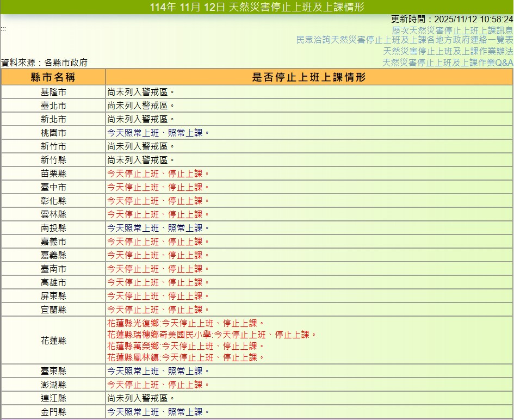The height and width of the screenshot is (420, 514).
Task: Click the 是否停止上班上課情形 column header
Action: click(x=308, y=77)
